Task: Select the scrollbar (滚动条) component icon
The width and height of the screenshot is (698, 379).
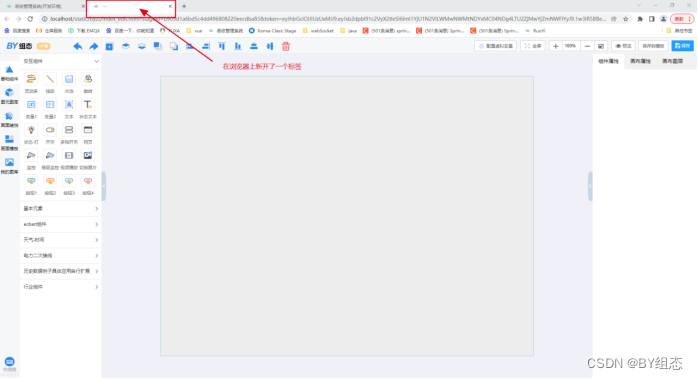Action: pyautogui.click(x=31, y=79)
